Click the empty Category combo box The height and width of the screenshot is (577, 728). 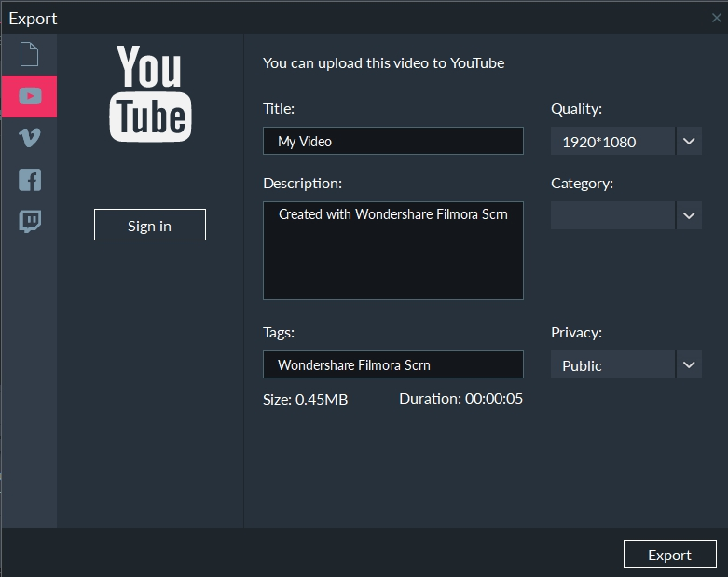click(612, 215)
